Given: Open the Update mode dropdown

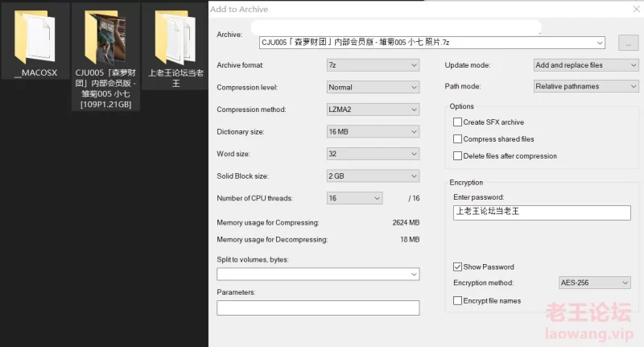Looking at the screenshot, I should coord(586,65).
